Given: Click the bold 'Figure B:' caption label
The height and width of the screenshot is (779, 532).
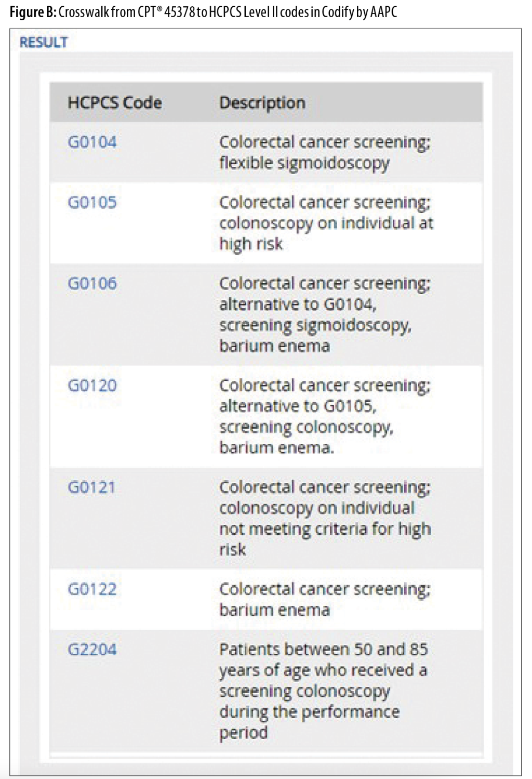Looking at the screenshot, I should click(x=33, y=12).
